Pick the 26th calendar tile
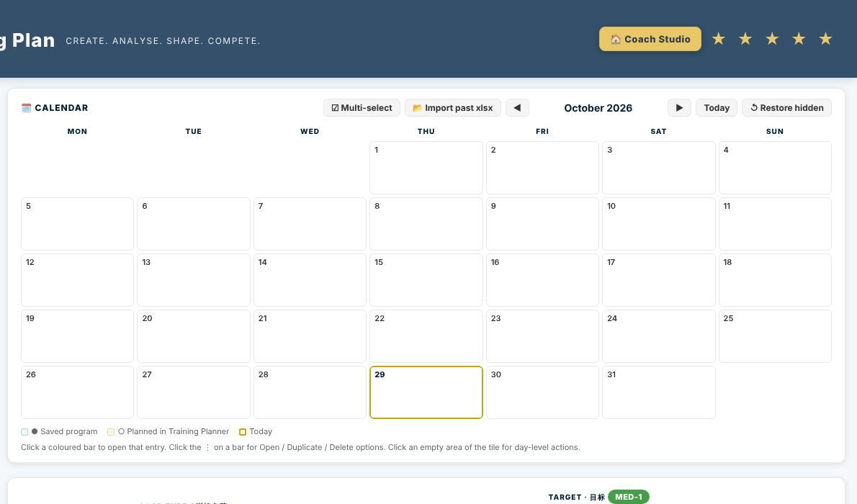Image resolution: width=857 pixels, height=504 pixels. [x=77, y=392]
